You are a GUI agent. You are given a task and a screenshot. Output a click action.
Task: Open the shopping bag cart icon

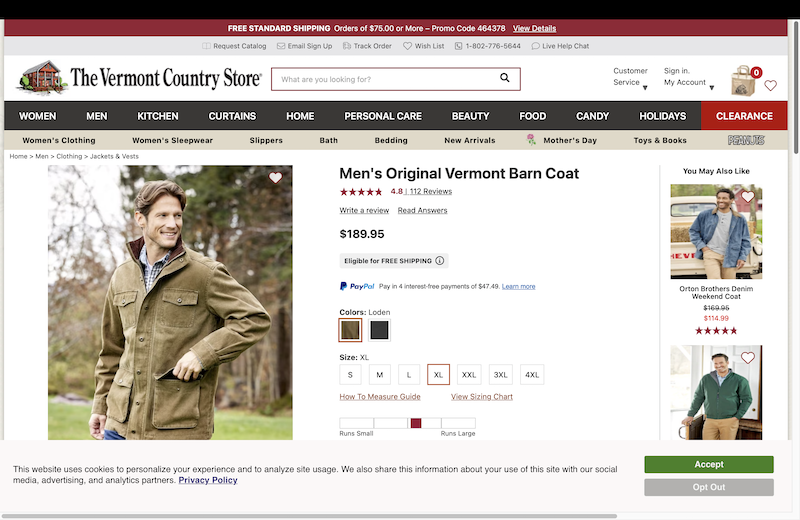click(x=744, y=81)
